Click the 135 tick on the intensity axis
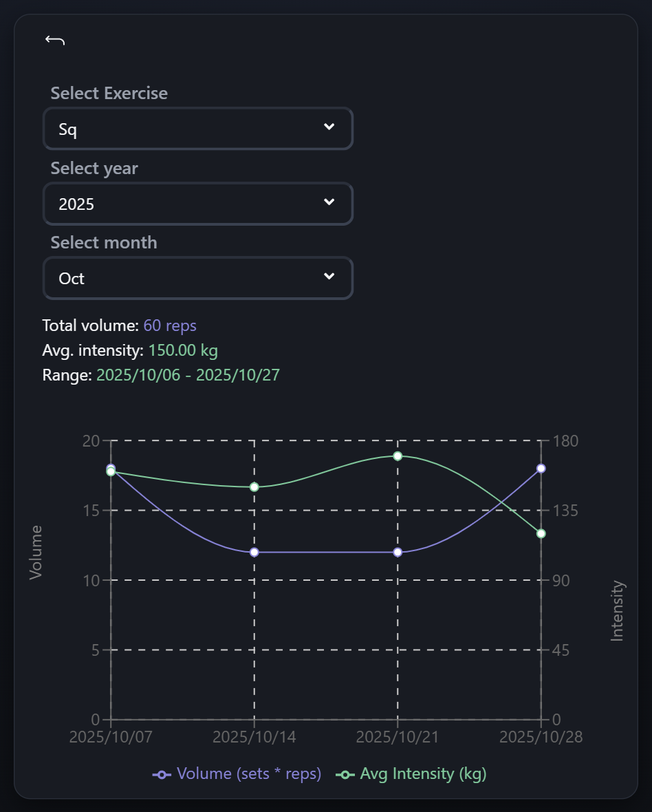Image resolution: width=652 pixels, height=812 pixels. [x=565, y=511]
